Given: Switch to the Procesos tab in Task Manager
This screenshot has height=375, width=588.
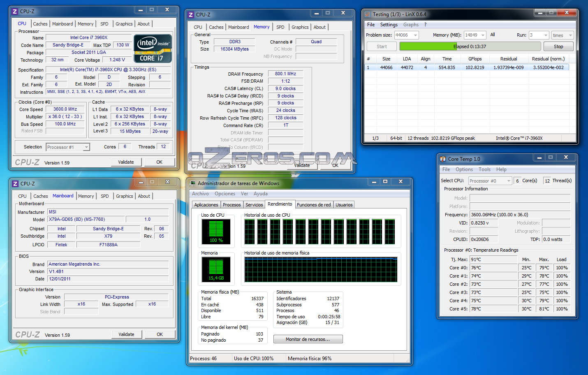Looking at the screenshot, I should (x=232, y=205).
